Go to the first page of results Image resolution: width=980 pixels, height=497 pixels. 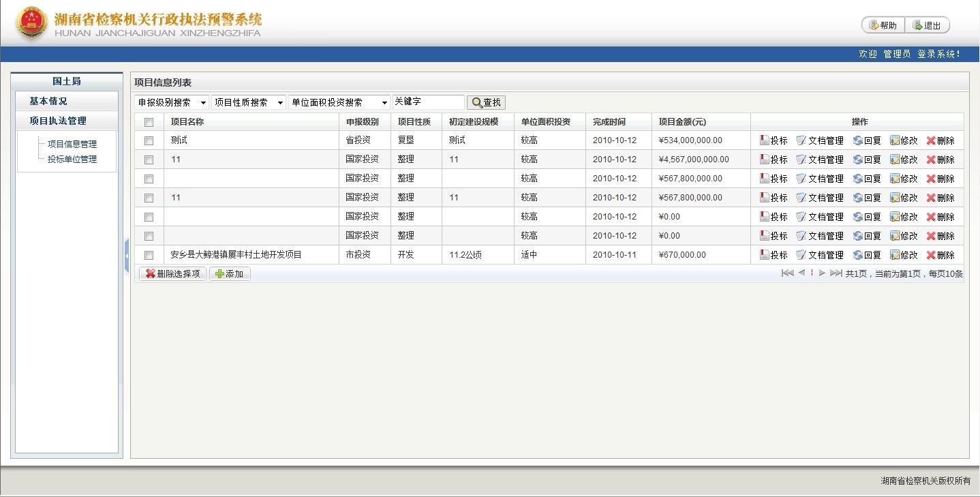[787, 273]
